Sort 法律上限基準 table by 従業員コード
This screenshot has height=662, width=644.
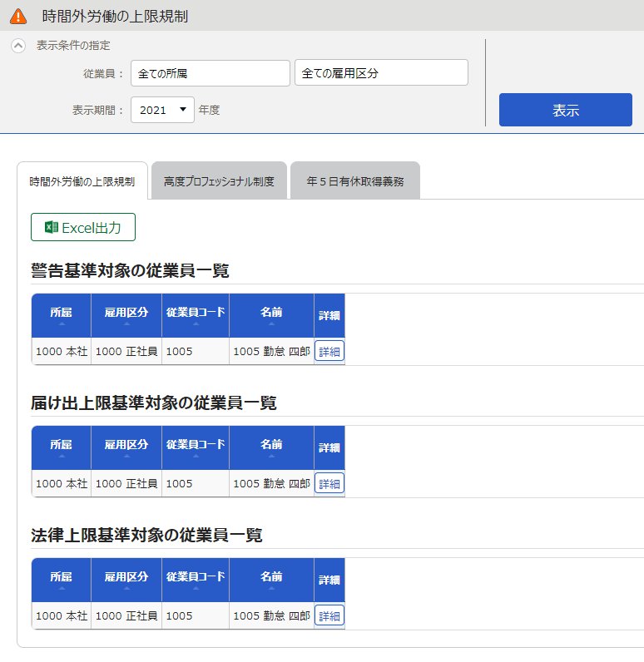[x=196, y=580]
